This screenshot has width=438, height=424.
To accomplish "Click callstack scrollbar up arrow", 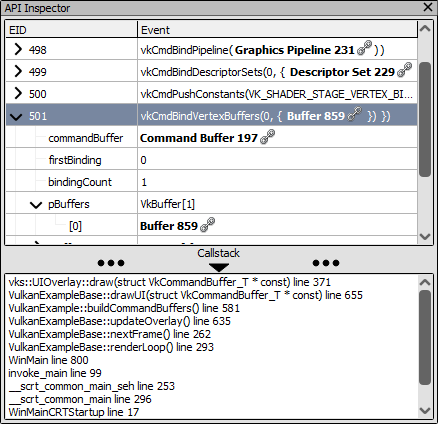I will coord(425,283).
